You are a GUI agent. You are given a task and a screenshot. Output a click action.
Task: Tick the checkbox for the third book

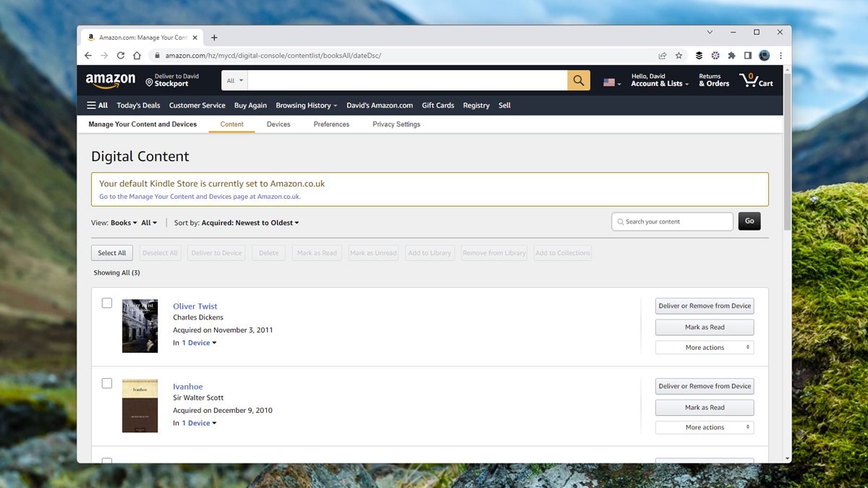(x=106, y=462)
